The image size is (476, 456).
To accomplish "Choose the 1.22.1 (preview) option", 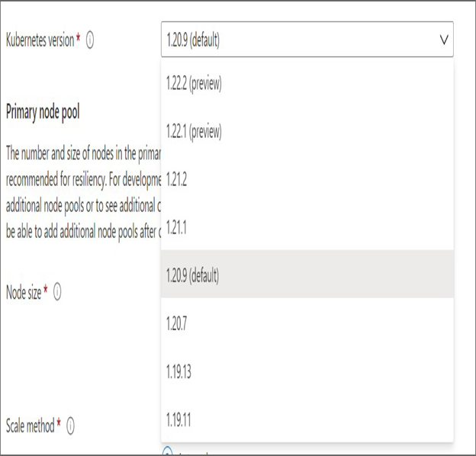I will [x=307, y=131].
